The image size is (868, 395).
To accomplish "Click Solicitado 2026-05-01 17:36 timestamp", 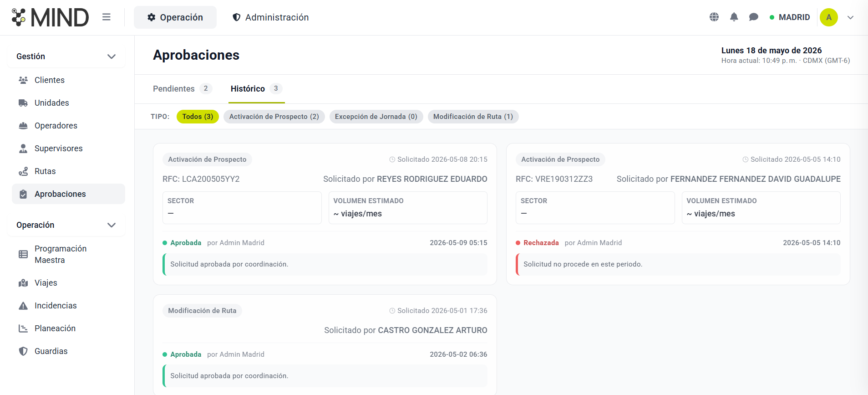I will click(x=438, y=311).
